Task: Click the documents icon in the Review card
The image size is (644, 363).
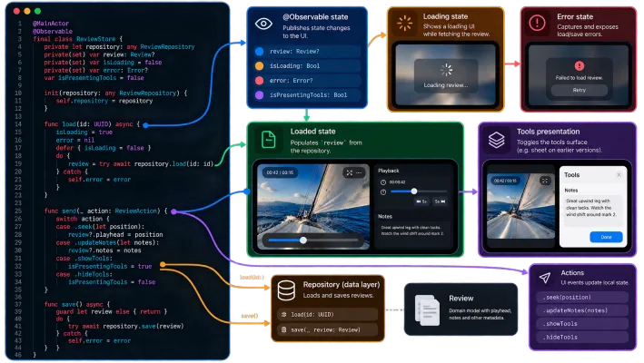Action: click(x=427, y=310)
